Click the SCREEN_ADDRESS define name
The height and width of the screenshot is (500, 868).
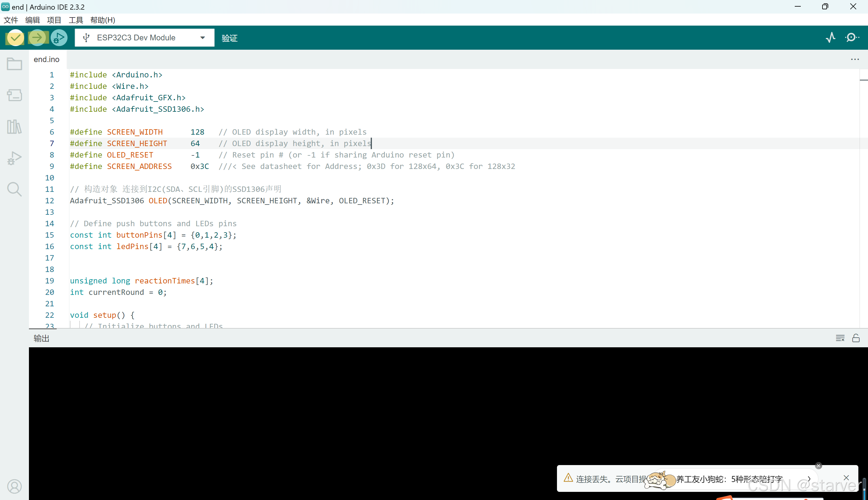[139, 166]
